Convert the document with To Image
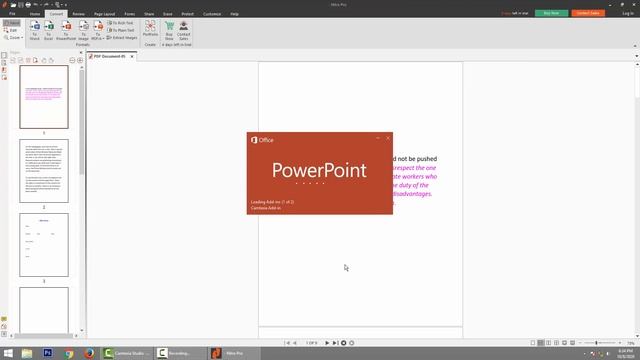 point(84,30)
